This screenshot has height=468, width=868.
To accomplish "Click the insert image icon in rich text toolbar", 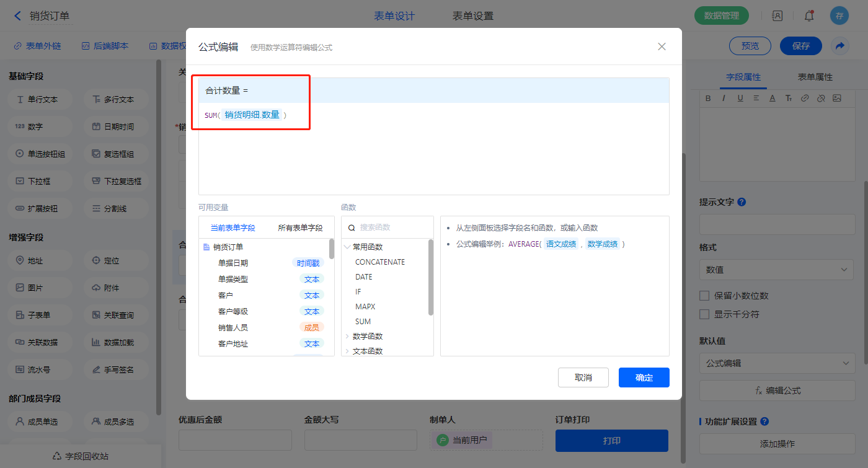I will tap(837, 98).
